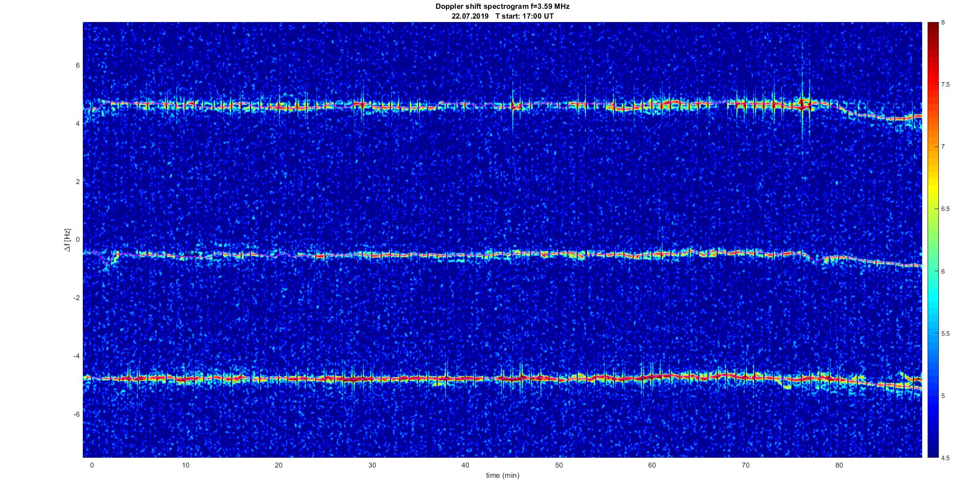Click the upper trace near 4.6 Hz at 30 minutes
This screenshot has height=491, width=980.
click(x=372, y=106)
